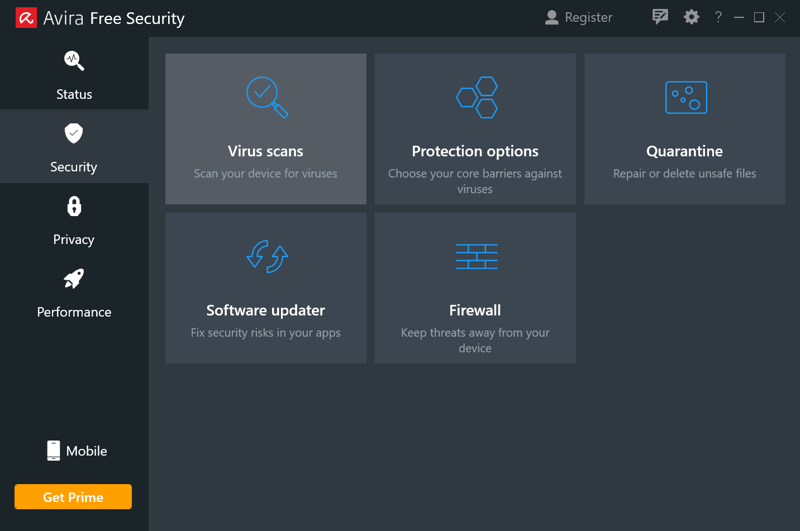This screenshot has height=531, width=800.
Task: Open help with the question mark
Action: coord(718,17)
